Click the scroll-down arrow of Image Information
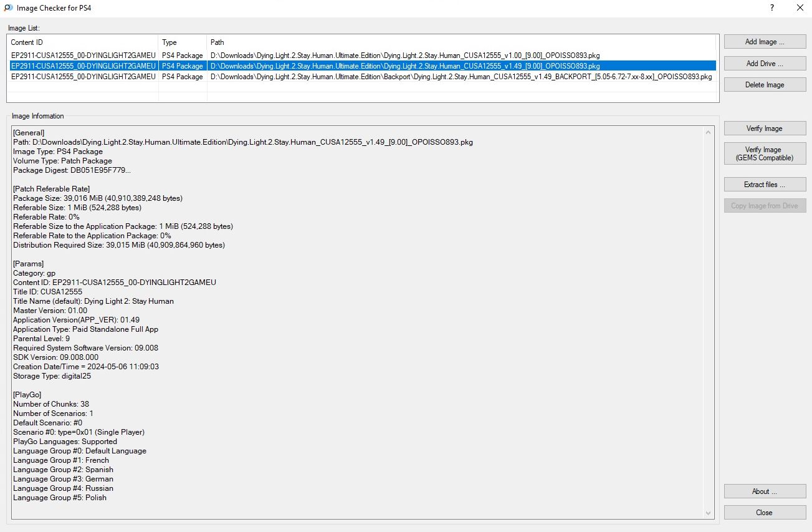 pyautogui.click(x=709, y=513)
